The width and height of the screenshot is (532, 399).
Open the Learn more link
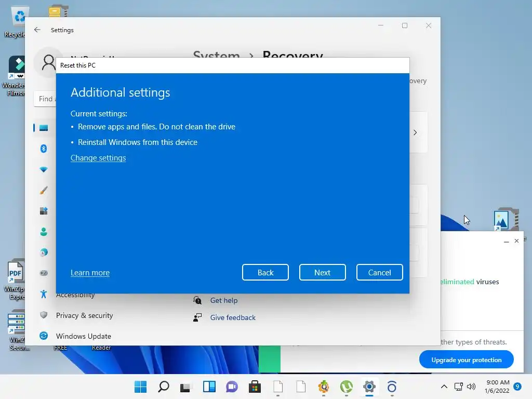[90, 273]
